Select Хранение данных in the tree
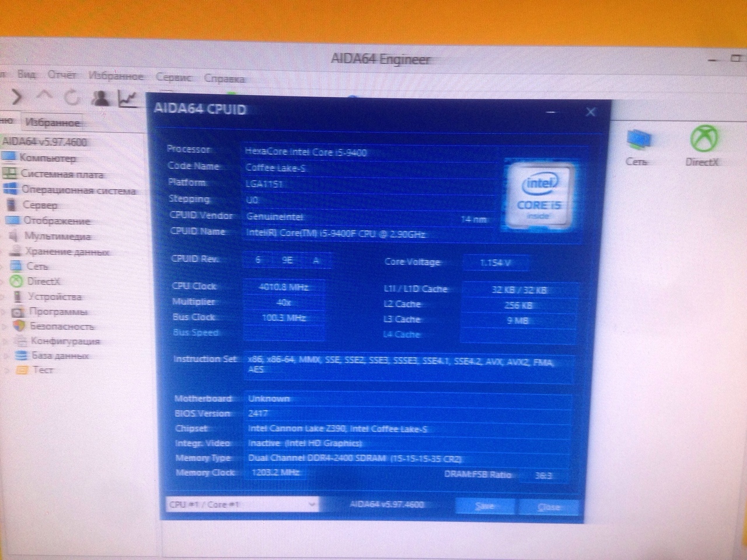747x560 pixels. coord(67,251)
